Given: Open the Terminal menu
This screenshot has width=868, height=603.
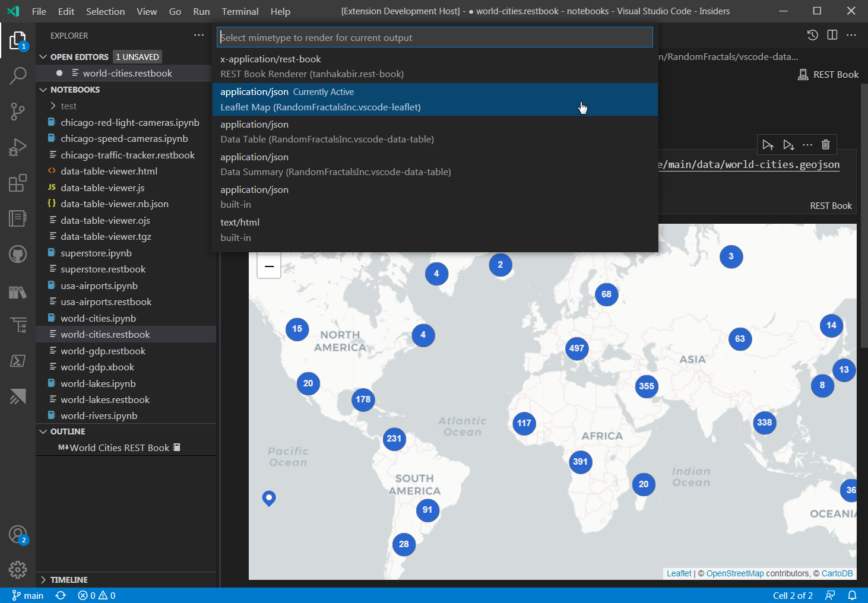Looking at the screenshot, I should [240, 11].
